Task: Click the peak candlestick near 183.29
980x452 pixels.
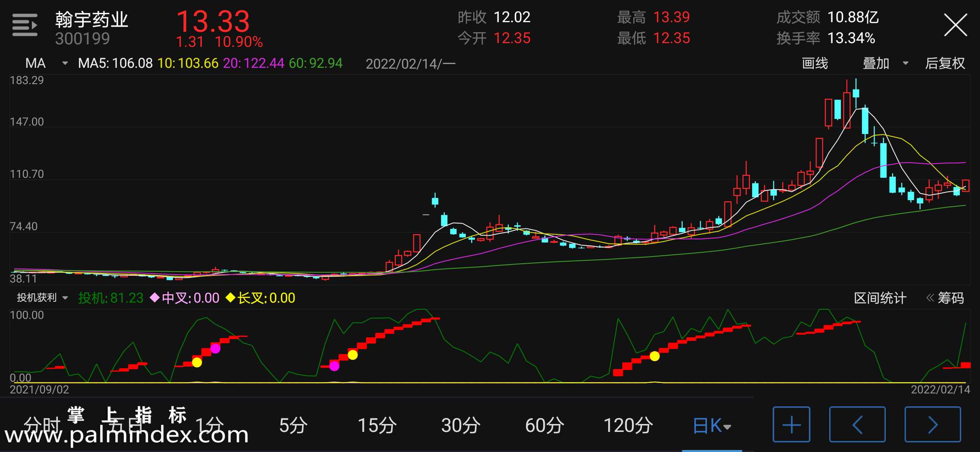Action: pos(856,93)
